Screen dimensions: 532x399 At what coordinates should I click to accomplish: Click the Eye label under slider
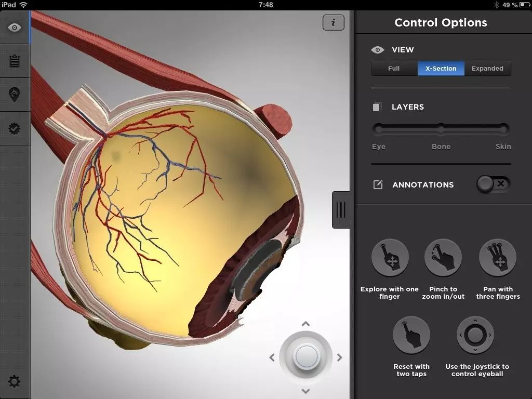coord(379,147)
